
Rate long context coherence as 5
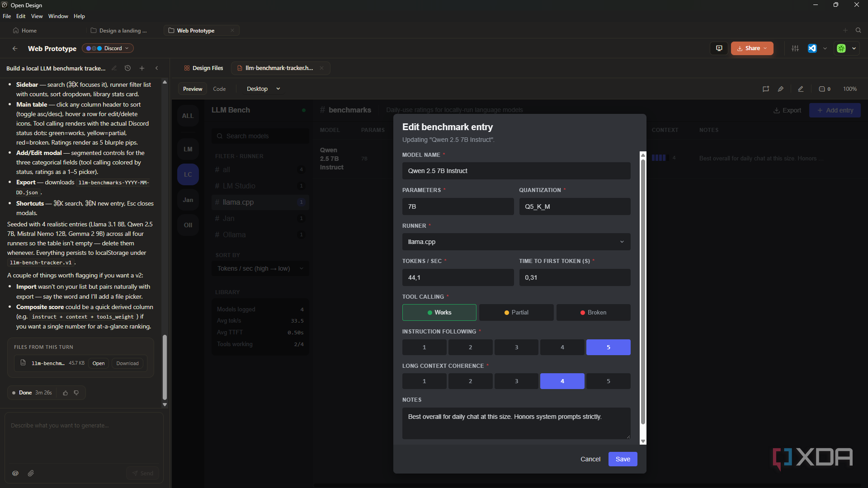(608, 381)
